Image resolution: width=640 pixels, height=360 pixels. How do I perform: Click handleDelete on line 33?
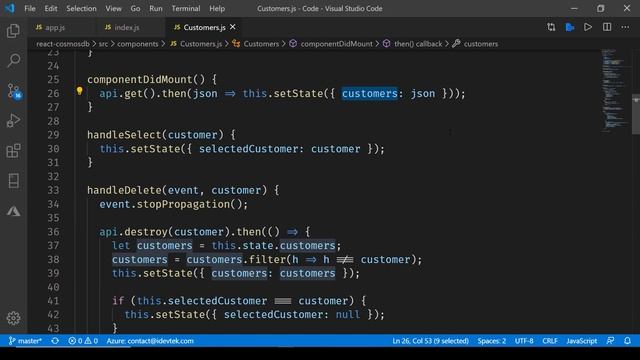click(x=124, y=190)
